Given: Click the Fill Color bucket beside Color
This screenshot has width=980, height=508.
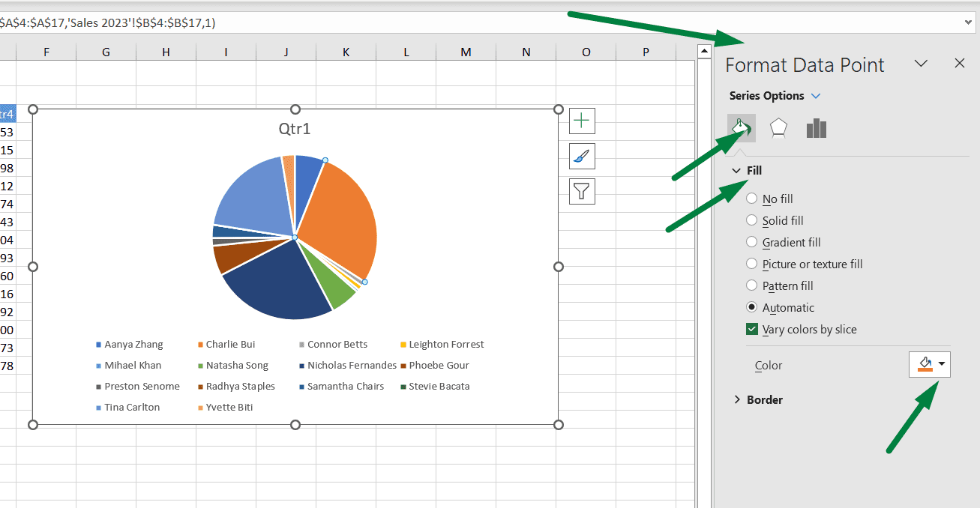Looking at the screenshot, I should pos(925,365).
